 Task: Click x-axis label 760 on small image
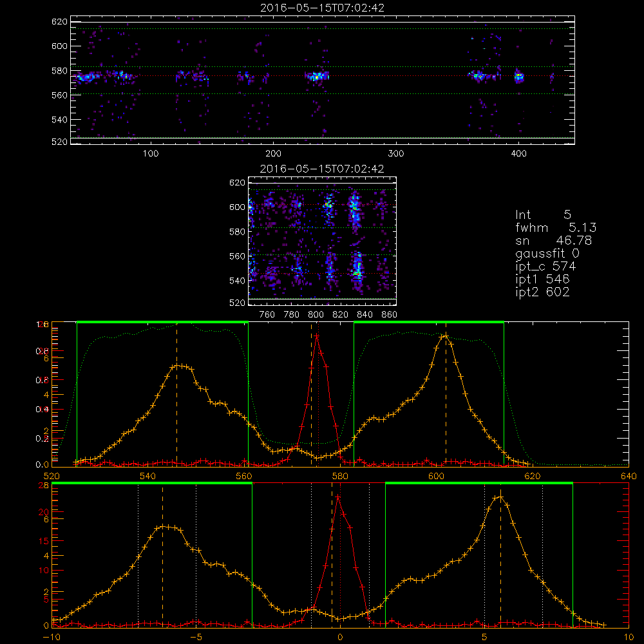pos(267,315)
